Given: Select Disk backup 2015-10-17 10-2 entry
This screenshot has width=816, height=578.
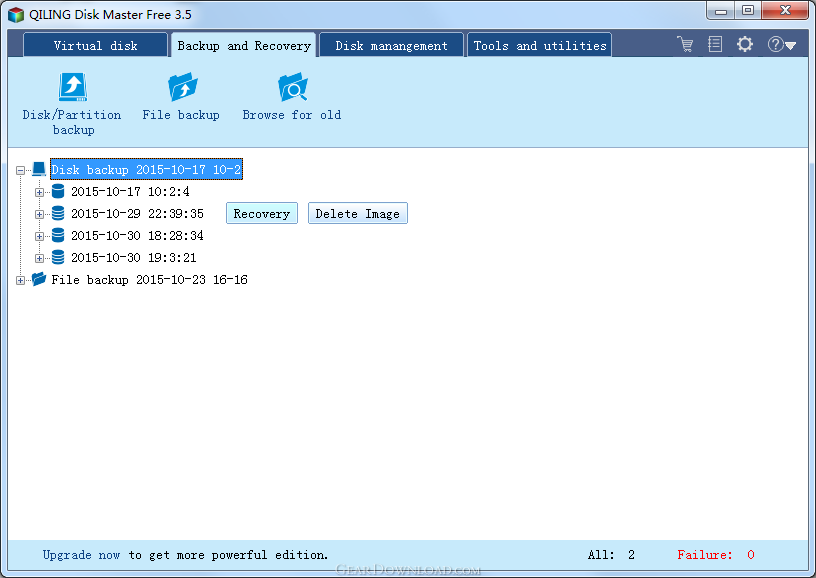Looking at the screenshot, I should coord(146,169).
